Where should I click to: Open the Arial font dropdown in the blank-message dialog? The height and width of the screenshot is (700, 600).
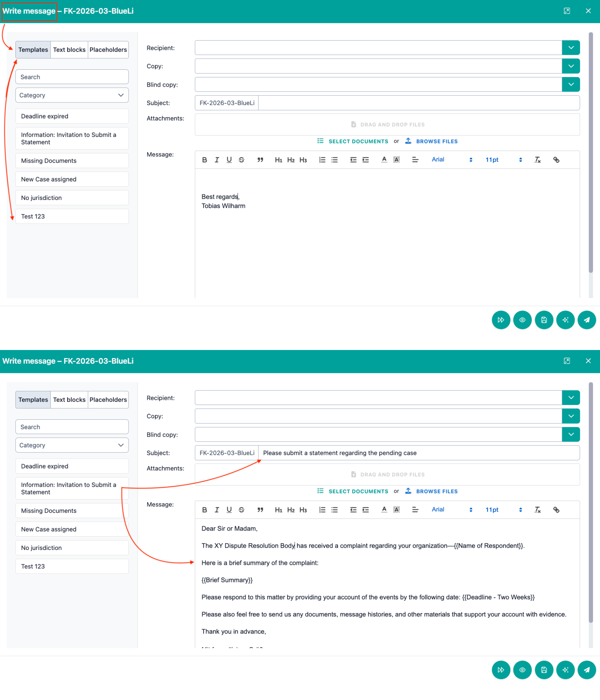452,160
